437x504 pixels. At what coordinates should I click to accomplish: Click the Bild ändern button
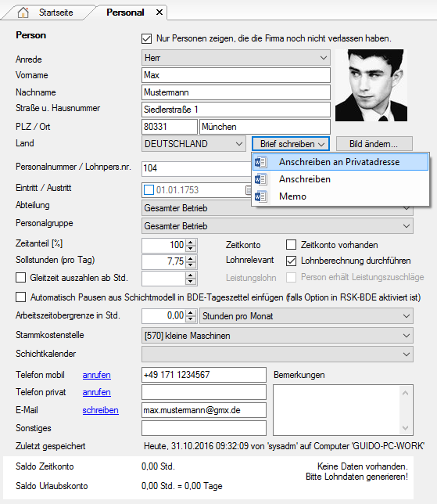[374, 144]
